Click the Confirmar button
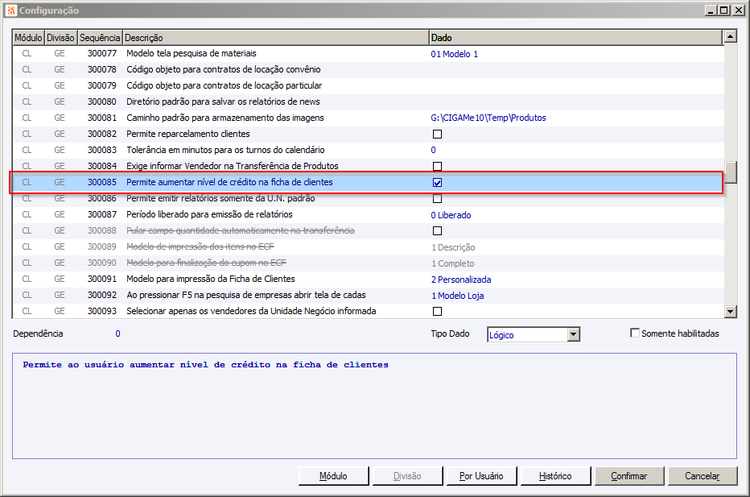The width and height of the screenshot is (750, 497). (629, 476)
